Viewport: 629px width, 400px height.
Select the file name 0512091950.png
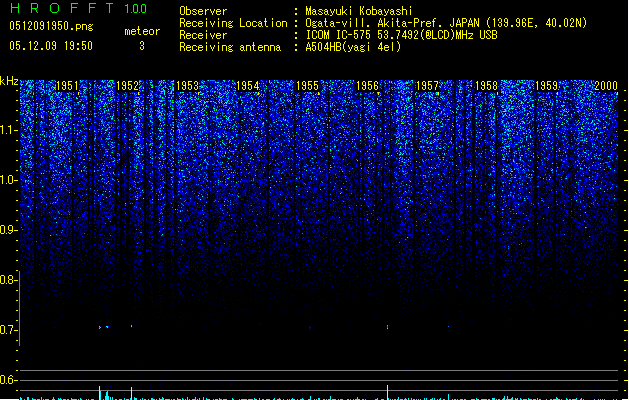(x=51, y=26)
